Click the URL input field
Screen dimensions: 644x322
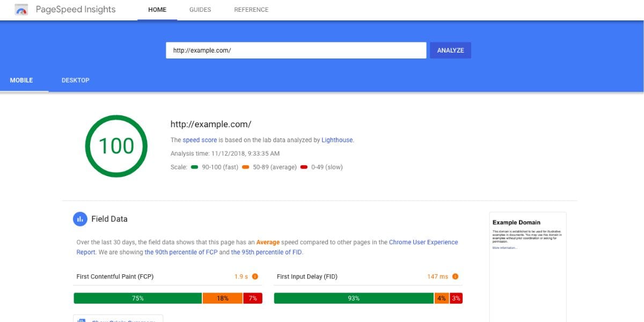coord(296,50)
